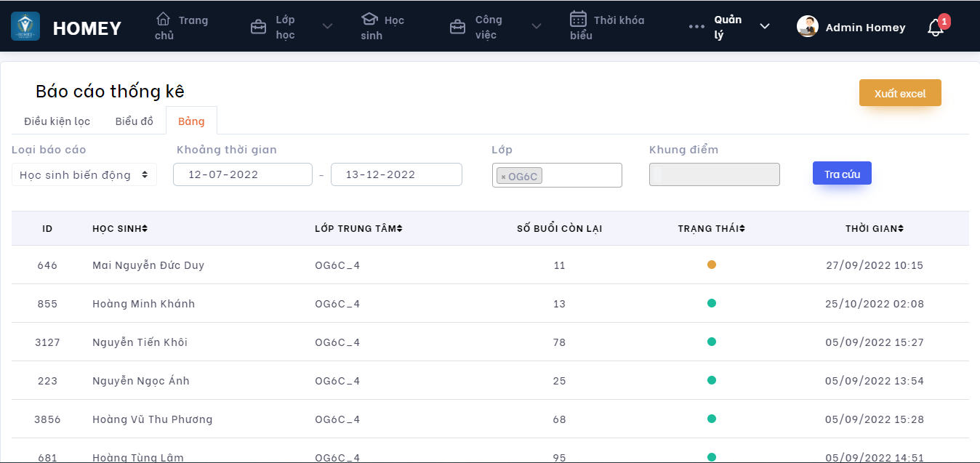
Task: Open the Thời khóa biểu calendar icon
Action: pyautogui.click(x=578, y=19)
